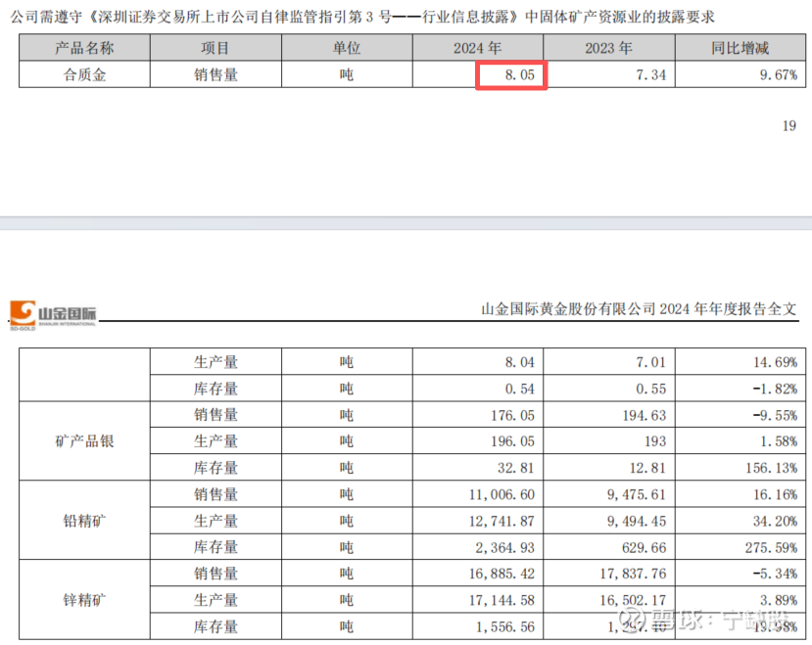Click the 14.69% cell

point(740,361)
